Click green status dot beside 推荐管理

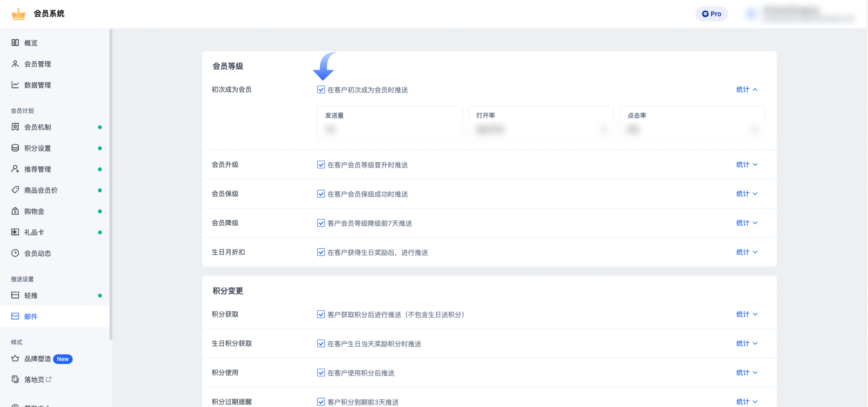(x=100, y=169)
